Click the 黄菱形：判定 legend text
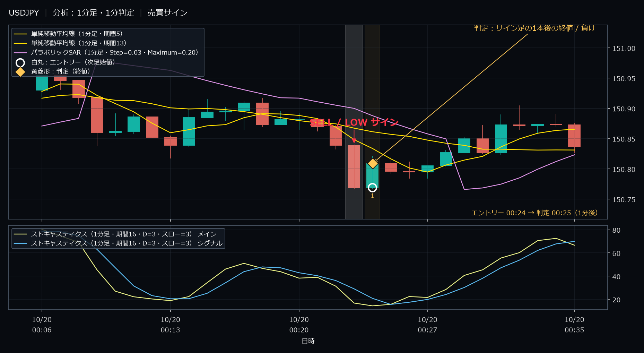Viewport: 644px width, 353px height. [x=61, y=71]
